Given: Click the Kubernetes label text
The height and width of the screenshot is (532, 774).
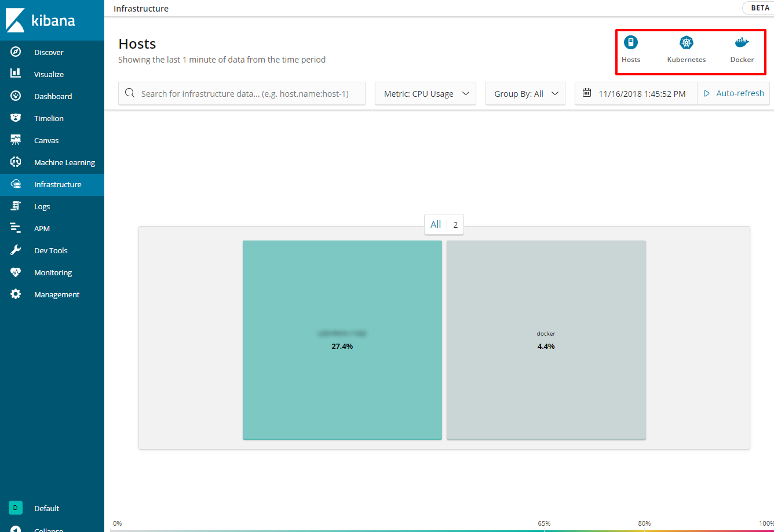Looking at the screenshot, I should pyautogui.click(x=687, y=59).
